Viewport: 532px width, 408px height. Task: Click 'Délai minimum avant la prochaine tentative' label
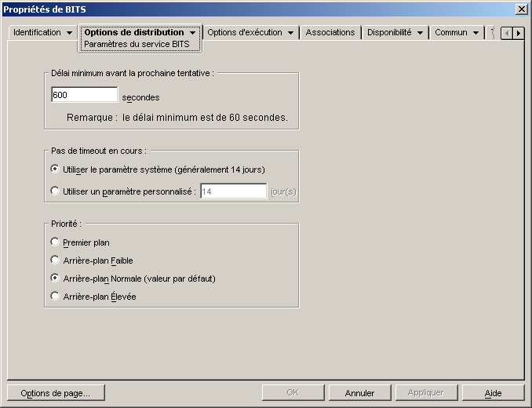pos(133,73)
